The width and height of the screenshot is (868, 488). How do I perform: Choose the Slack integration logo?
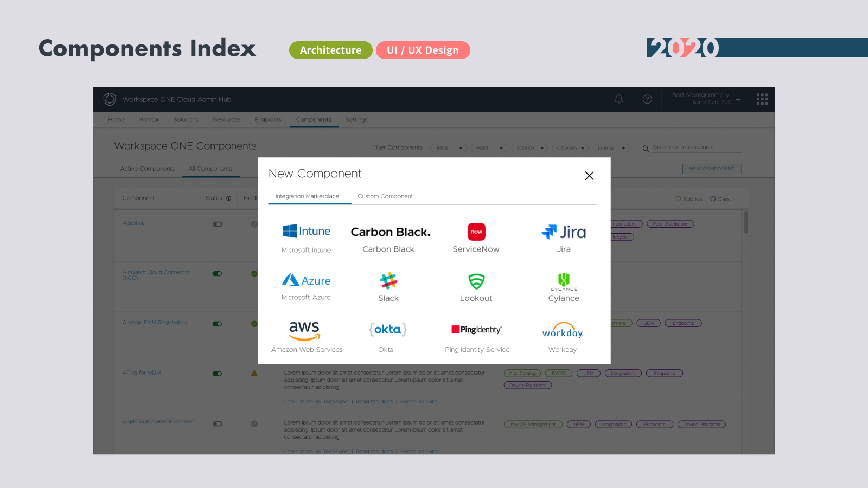388,281
